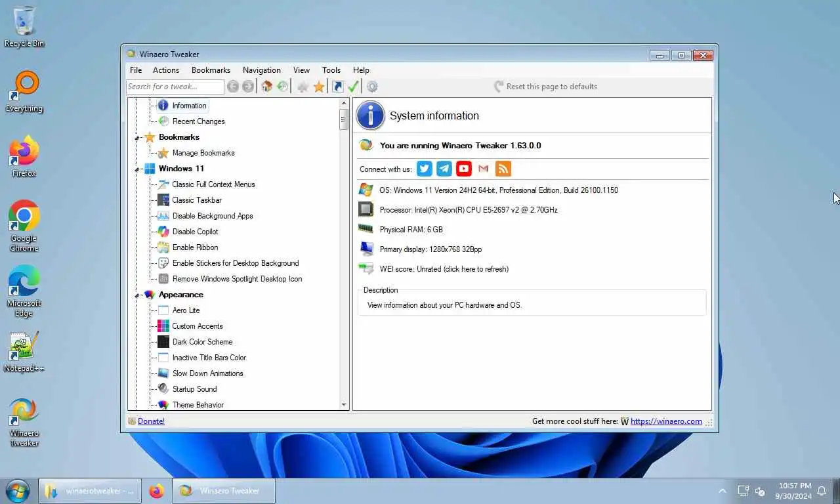
Task: Click the Custom Accents colorful icon
Action: click(x=163, y=326)
